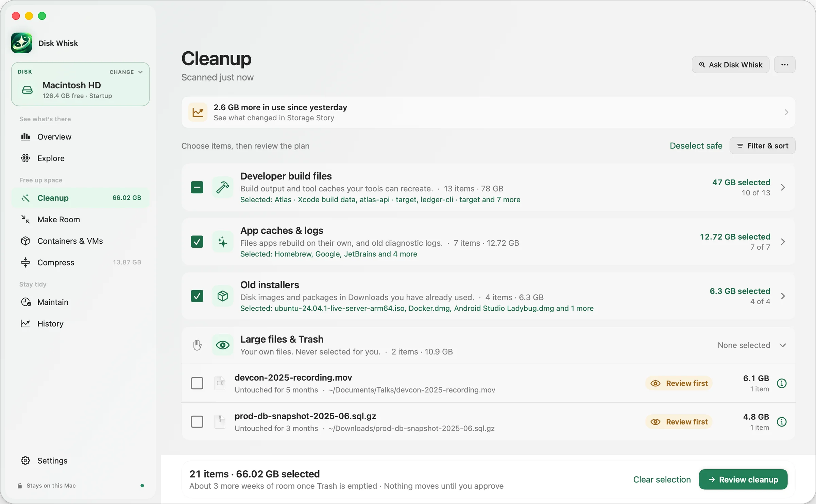Viewport: 816px width, 504px height.
Task: Click the 6.3 GB selected label
Action: pos(740,291)
